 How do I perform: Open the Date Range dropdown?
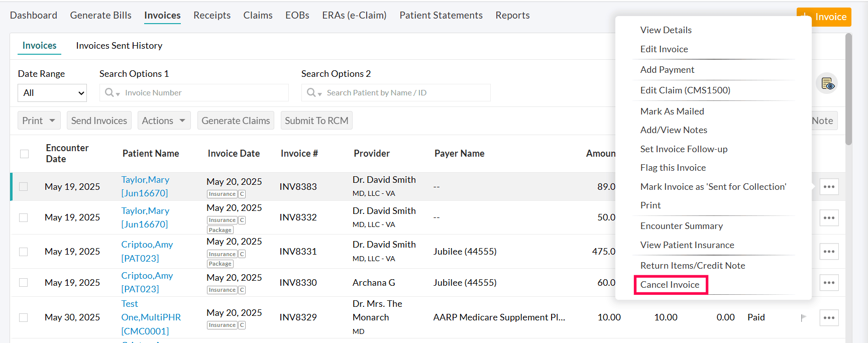[52, 93]
